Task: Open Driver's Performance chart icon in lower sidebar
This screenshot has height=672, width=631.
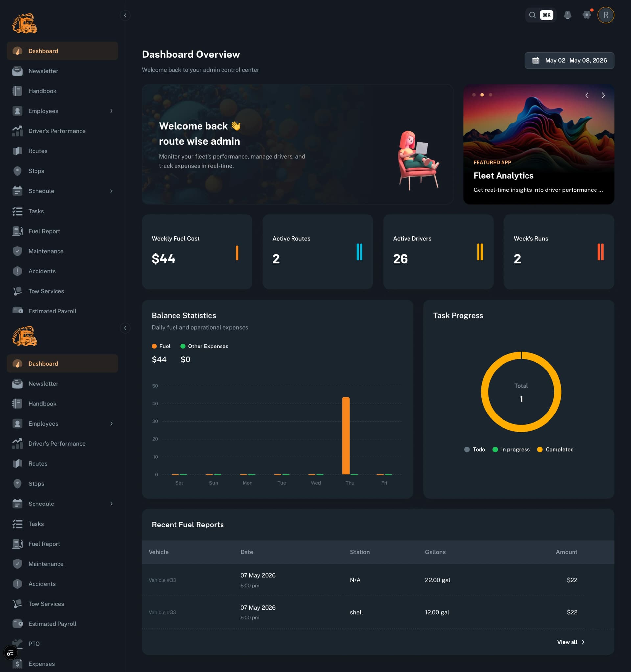Action: click(18, 444)
